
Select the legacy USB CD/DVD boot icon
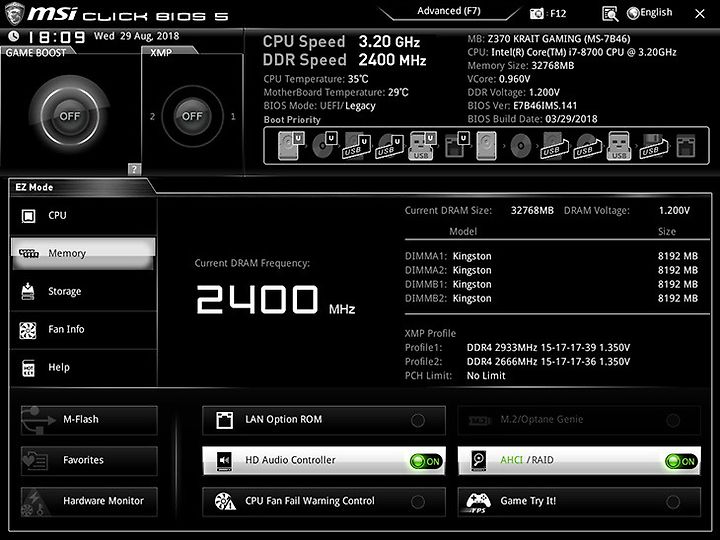[588, 146]
